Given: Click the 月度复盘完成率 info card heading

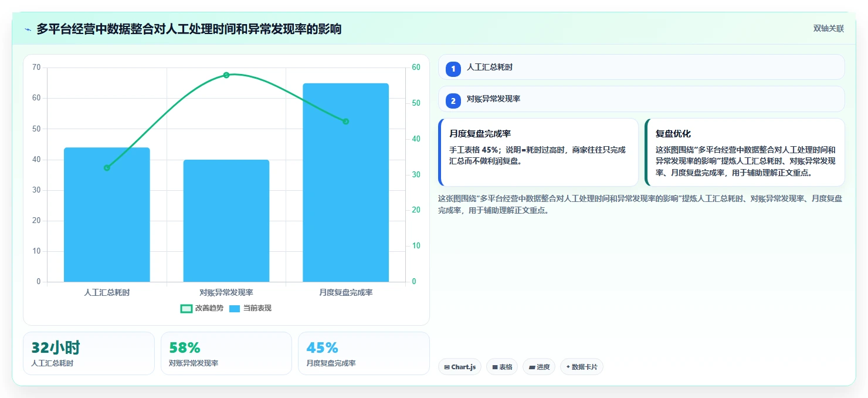Looking at the screenshot, I should (480, 134).
